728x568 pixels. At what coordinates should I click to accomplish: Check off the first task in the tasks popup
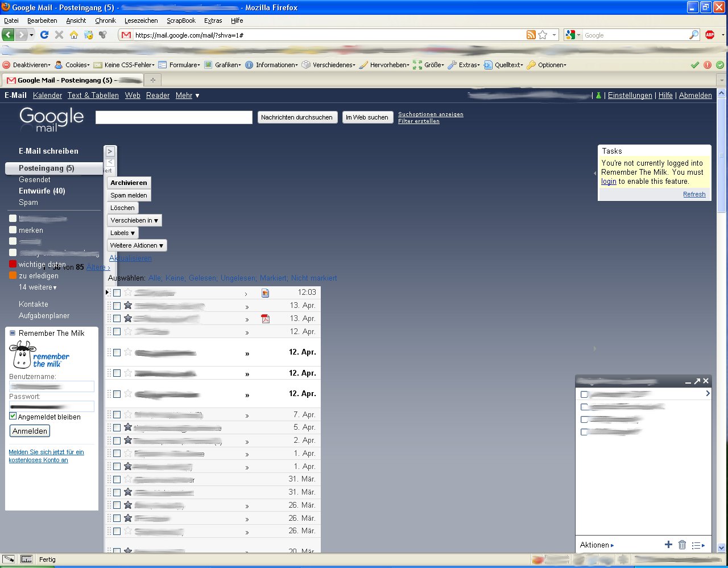584,394
